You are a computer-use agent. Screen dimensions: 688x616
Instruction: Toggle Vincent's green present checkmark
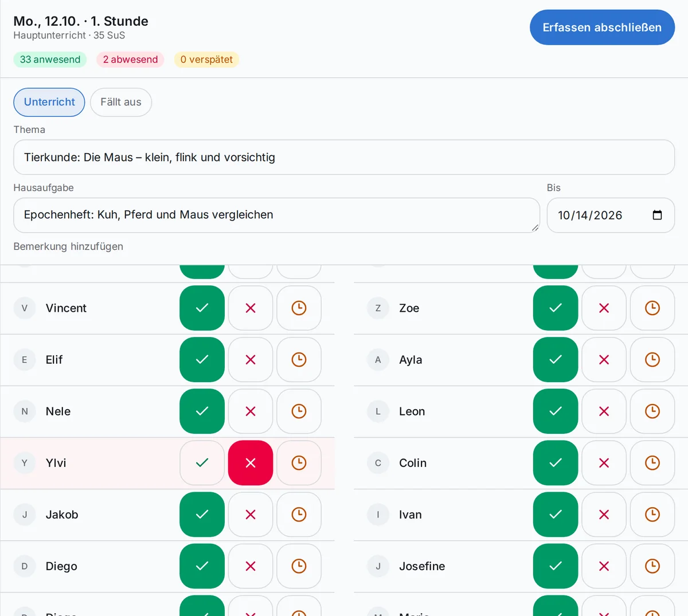202,308
